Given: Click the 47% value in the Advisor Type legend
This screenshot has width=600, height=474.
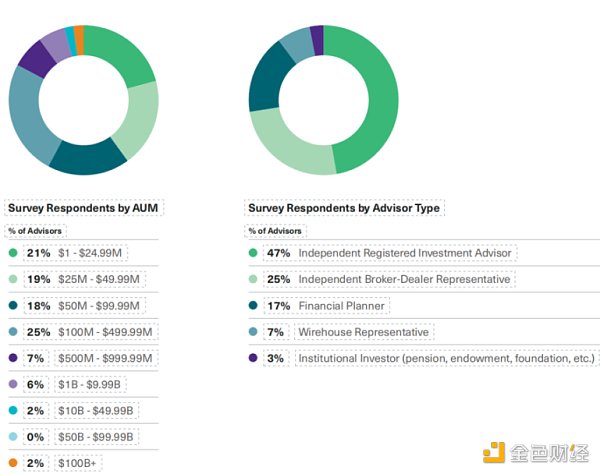Looking at the screenshot, I should tap(277, 253).
